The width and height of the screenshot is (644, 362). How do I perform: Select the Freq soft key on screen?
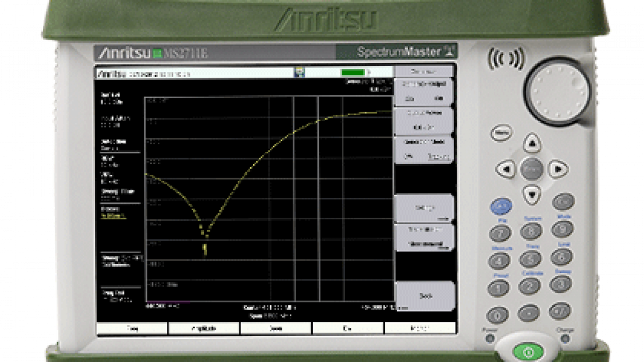[x=131, y=328]
